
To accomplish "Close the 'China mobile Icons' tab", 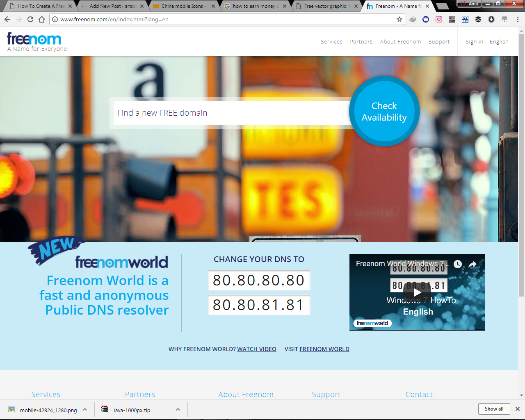I will [x=213, y=6].
